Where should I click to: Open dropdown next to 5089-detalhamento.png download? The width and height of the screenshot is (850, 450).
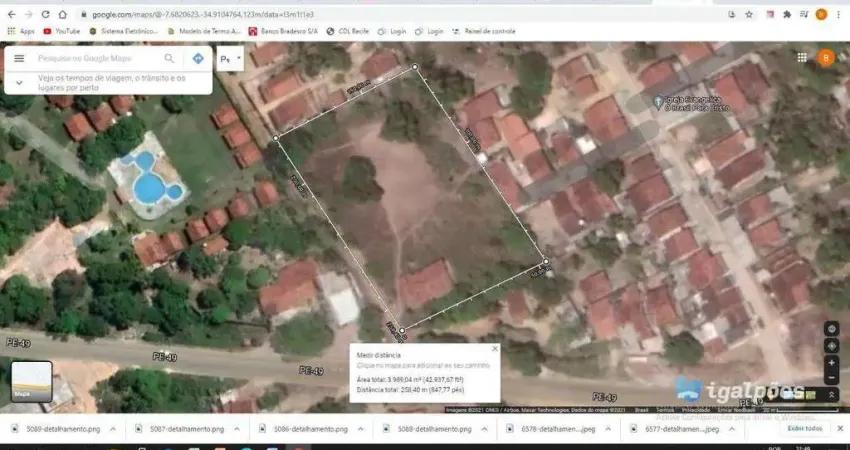[x=112, y=429]
